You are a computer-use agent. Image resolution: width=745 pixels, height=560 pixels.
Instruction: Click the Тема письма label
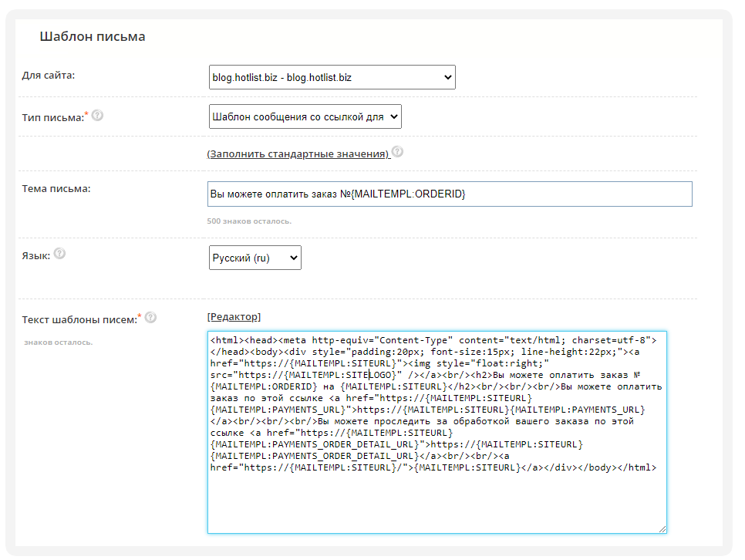click(x=56, y=189)
